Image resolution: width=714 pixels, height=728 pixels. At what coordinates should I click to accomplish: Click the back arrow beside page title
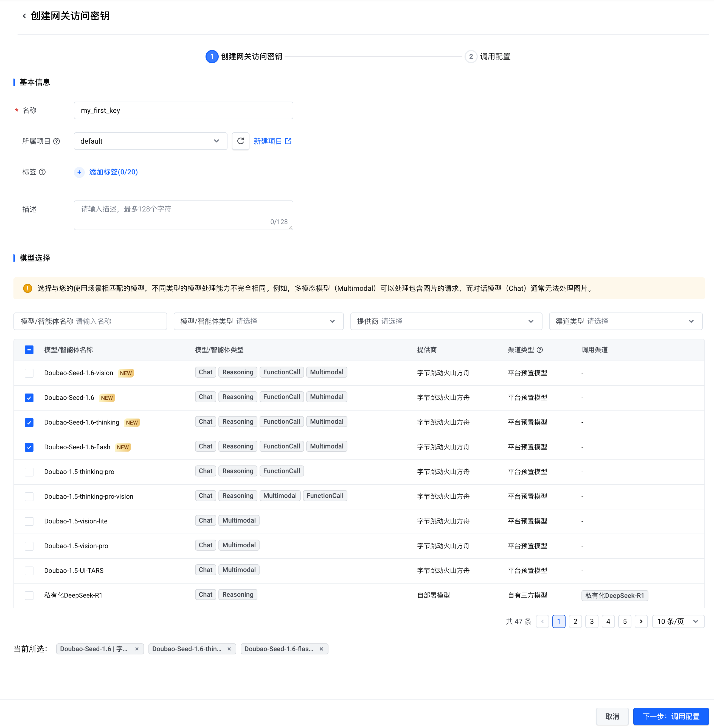click(x=24, y=16)
